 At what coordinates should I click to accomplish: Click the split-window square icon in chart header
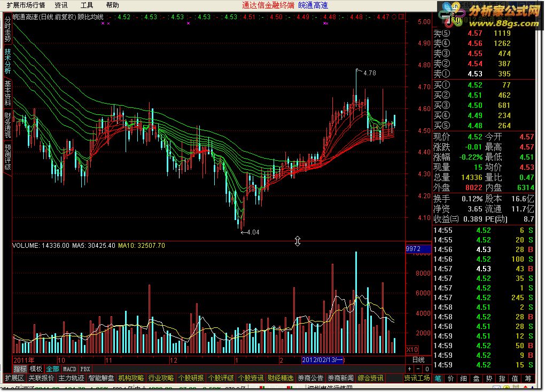(x=401, y=17)
